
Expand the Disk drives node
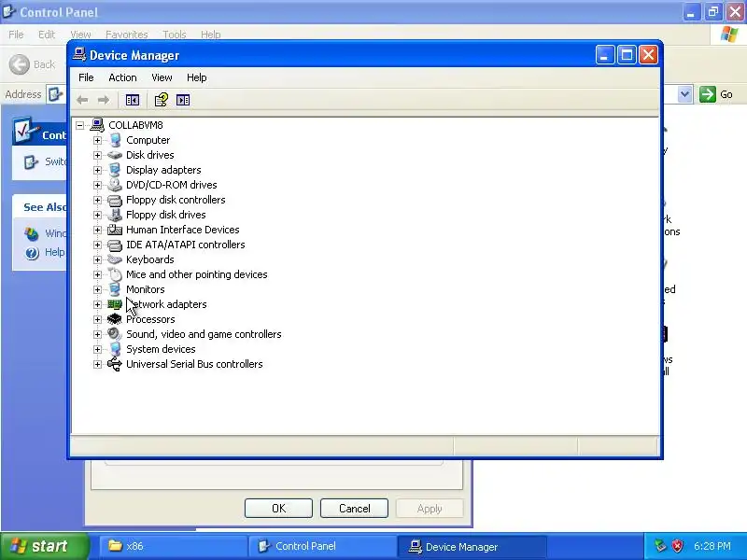click(97, 155)
